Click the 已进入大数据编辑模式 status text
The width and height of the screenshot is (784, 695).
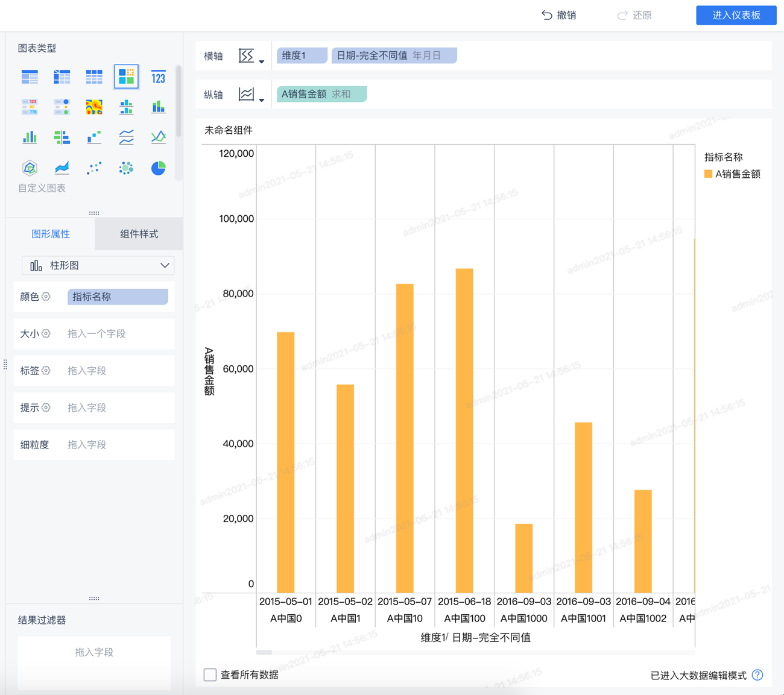pos(698,676)
